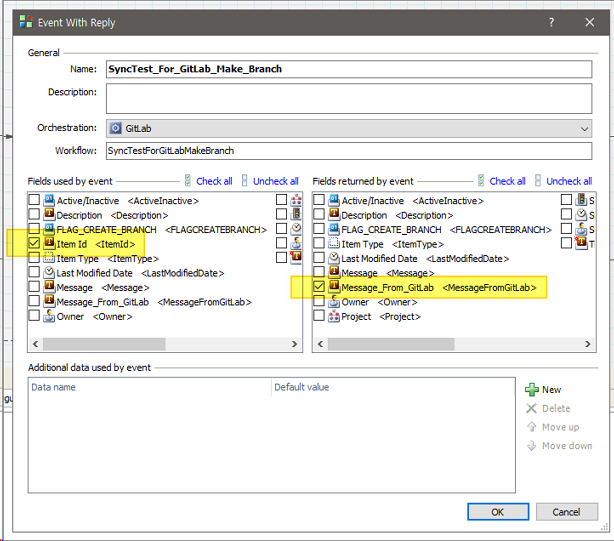The image size is (614, 541).
Task: Click scroll left arrow of returned fields list
Action: [x=321, y=344]
